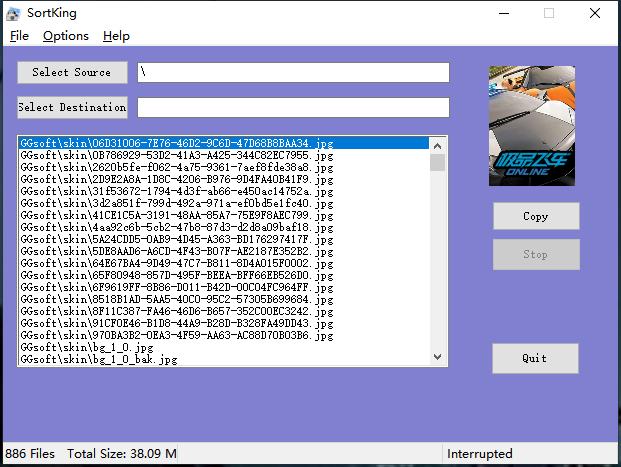Click the destination path input field
The width and height of the screenshot is (621, 467).
tap(293, 107)
